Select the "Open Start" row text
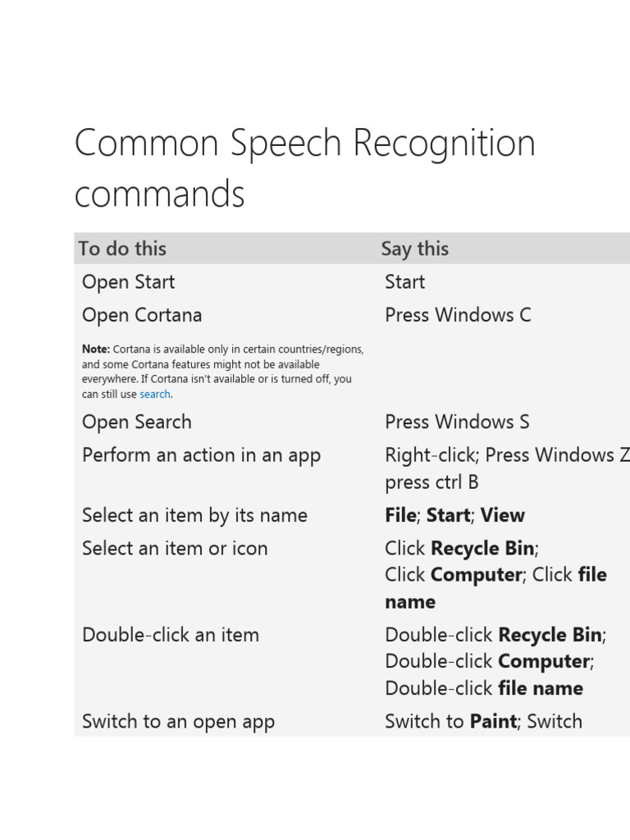630x840 pixels. tap(128, 282)
